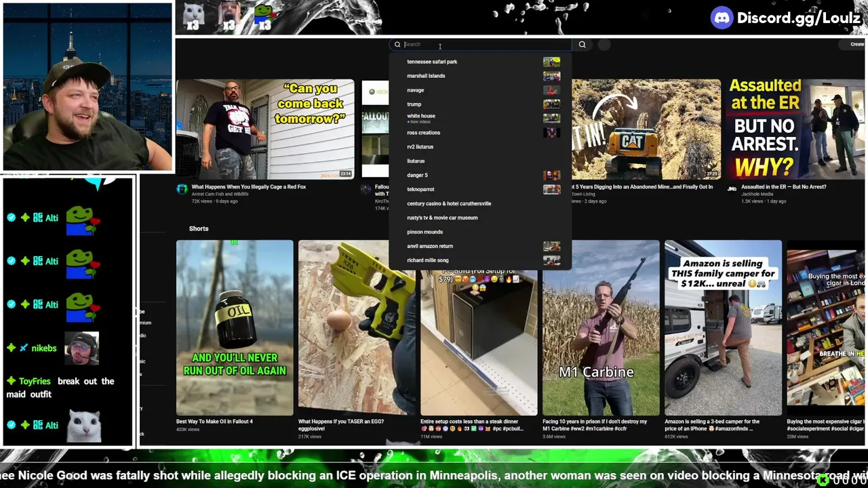Open the 'Assaulted at the ER' video thumbnail
This screenshot has width=868, height=488.
point(796,129)
